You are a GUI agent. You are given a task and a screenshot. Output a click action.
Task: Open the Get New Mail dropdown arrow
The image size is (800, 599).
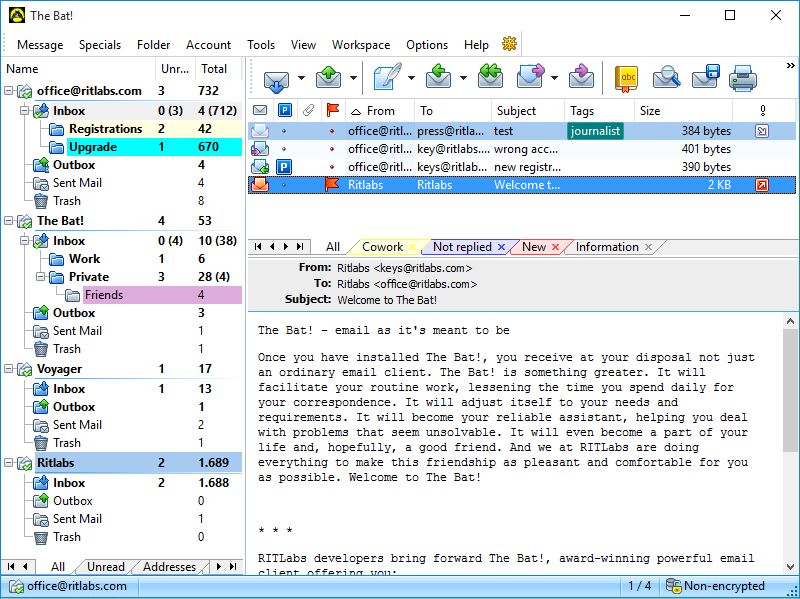[x=299, y=78]
